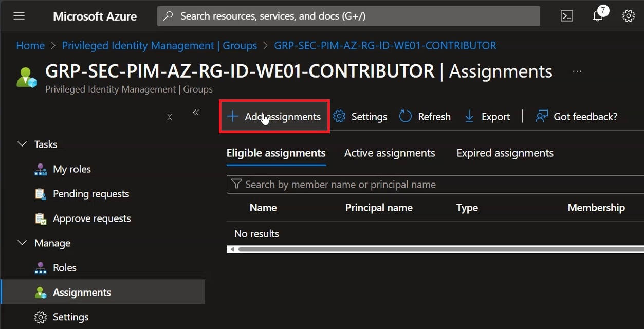Go to Privileged Identity Management | Groups breadcrumb
The height and width of the screenshot is (329, 644).
pyautogui.click(x=159, y=46)
